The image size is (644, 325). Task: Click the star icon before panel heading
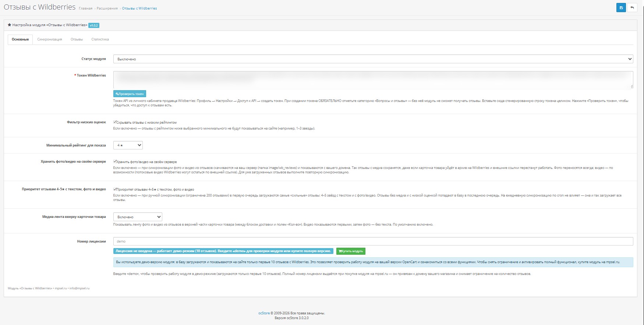[x=10, y=25]
